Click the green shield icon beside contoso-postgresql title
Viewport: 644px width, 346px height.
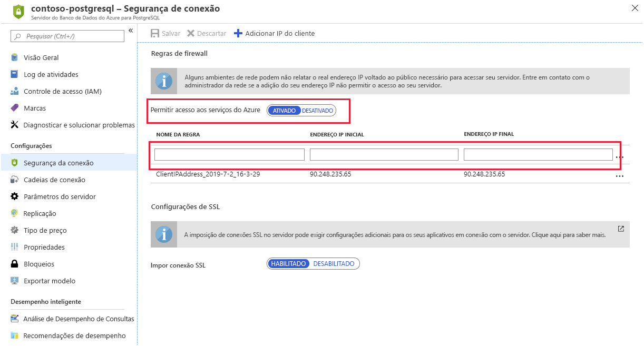(19, 12)
